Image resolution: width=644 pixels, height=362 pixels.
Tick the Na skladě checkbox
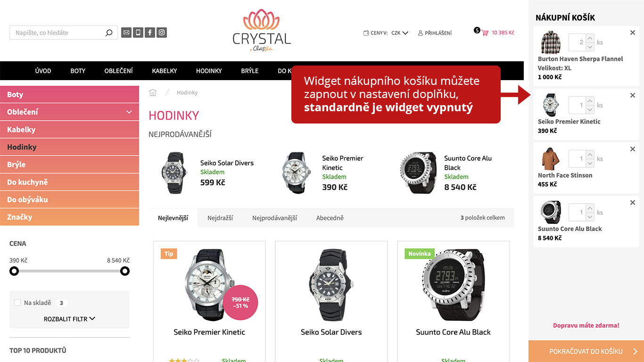click(x=17, y=303)
